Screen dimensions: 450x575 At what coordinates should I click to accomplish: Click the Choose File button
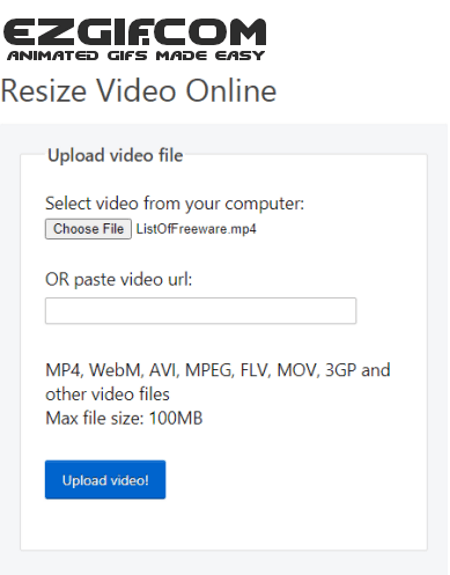[88, 229]
